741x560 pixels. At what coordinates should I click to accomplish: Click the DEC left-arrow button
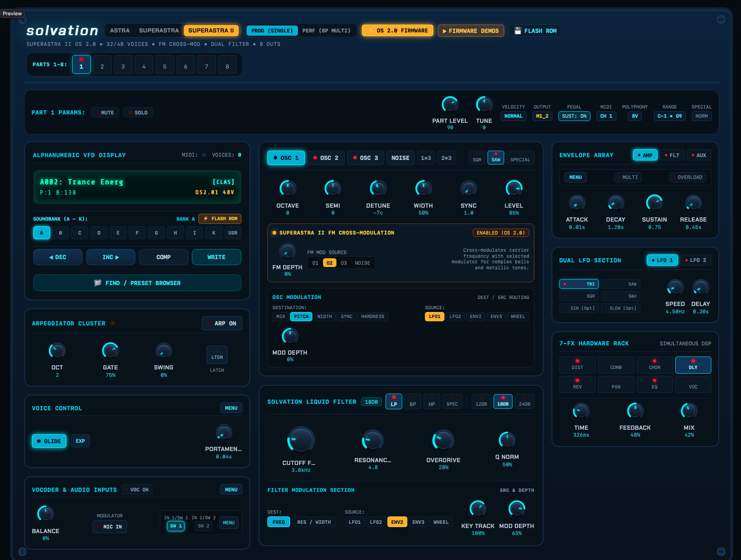click(58, 257)
